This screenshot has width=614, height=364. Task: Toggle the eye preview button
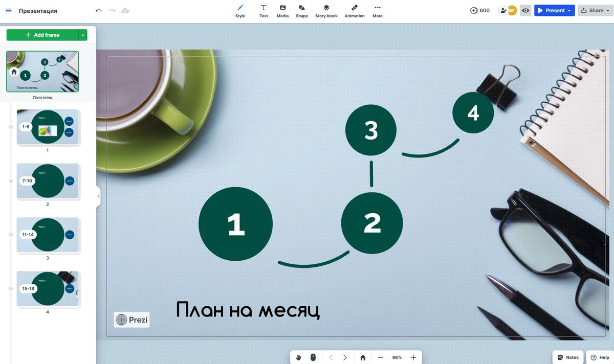pos(525,10)
